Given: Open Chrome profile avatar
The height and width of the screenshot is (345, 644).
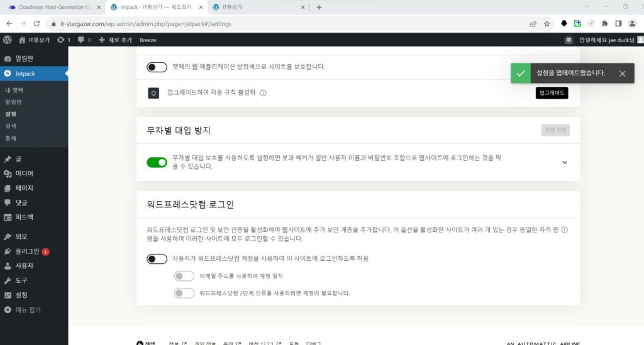Looking at the screenshot, I should click(632, 24).
